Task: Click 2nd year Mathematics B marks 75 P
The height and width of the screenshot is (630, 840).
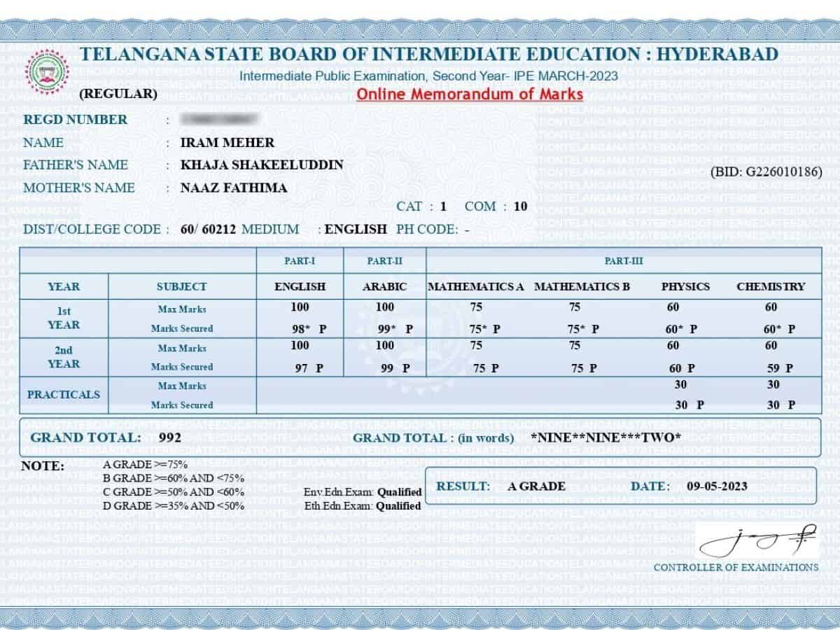Action: point(583,367)
